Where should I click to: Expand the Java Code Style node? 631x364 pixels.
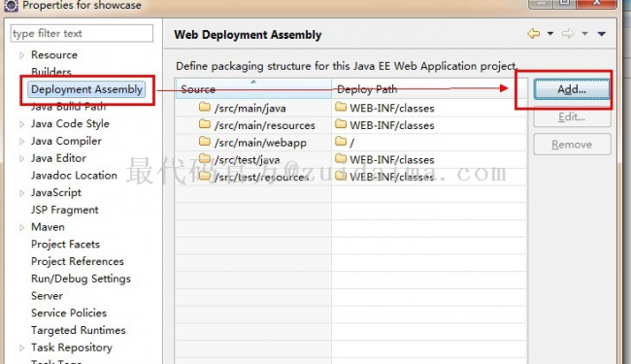pos(21,124)
